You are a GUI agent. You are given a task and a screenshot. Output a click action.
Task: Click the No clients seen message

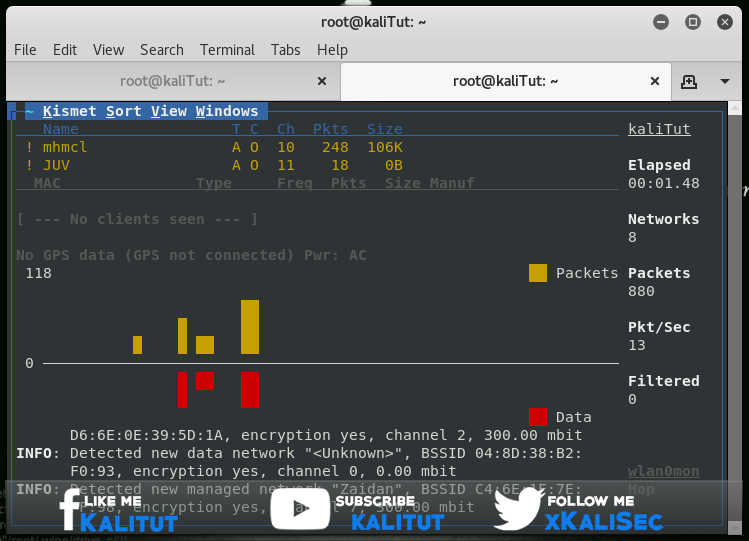[137, 219]
